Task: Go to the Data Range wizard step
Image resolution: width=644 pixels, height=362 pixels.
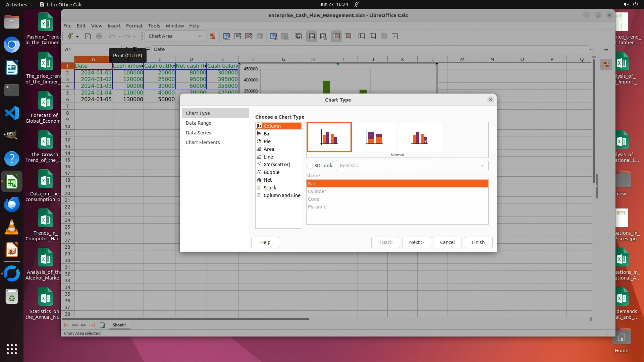Action: pyautogui.click(x=199, y=123)
